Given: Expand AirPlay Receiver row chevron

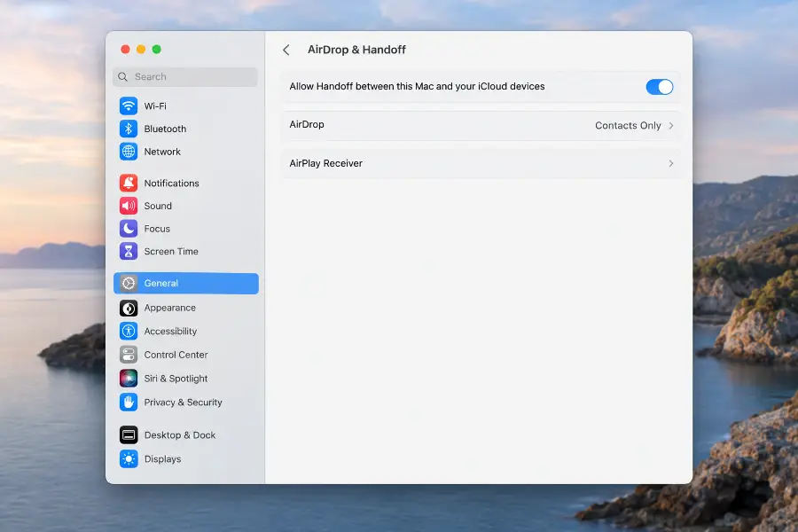Looking at the screenshot, I should (671, 163).
